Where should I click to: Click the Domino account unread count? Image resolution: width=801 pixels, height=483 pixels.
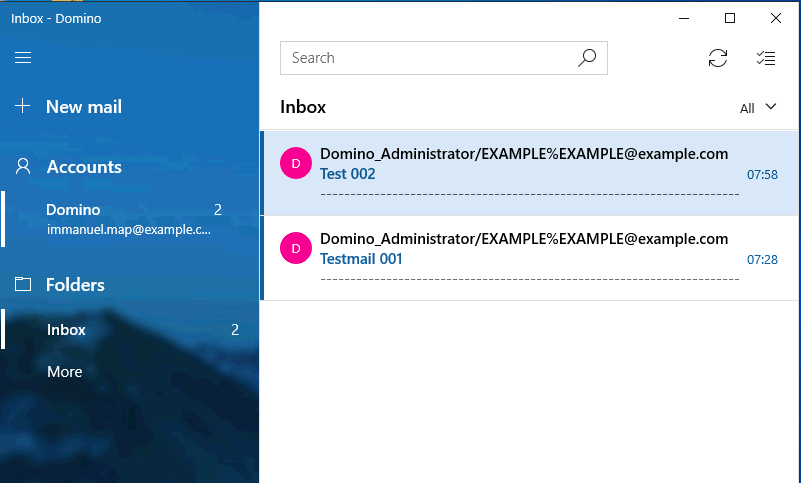(218, 210)
